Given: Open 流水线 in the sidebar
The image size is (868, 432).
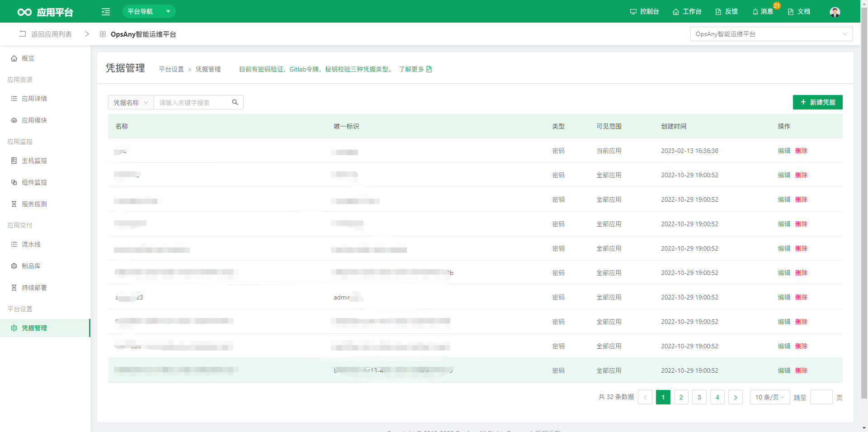Looking at the screenshot, I should point(45,244).
